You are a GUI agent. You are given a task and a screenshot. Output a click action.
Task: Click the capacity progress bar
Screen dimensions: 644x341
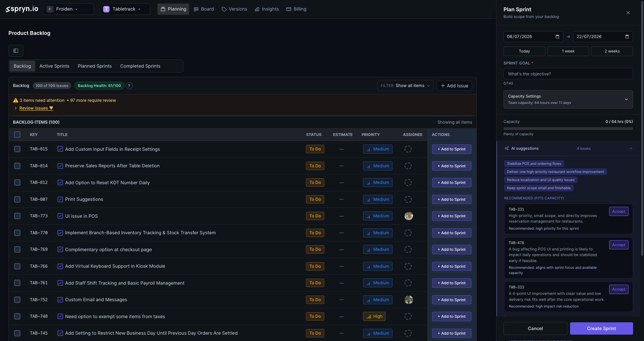click(568, 129)
